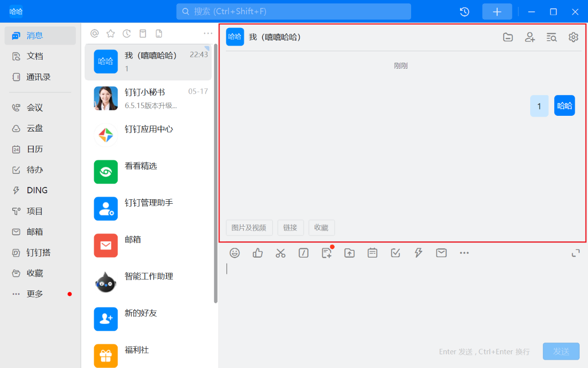
Task: Open 钉钉应用中心 conversation
Action: (x=148, y=135)
